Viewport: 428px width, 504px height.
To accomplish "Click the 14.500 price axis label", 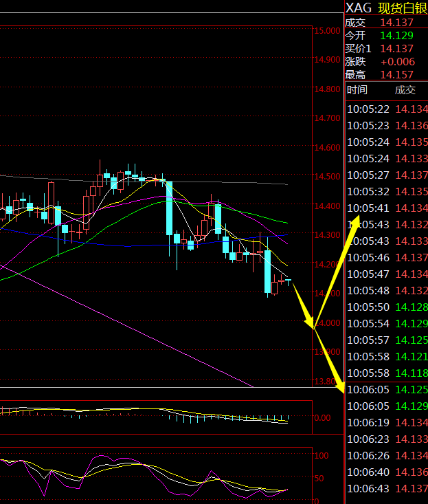I will coord(327,177).
